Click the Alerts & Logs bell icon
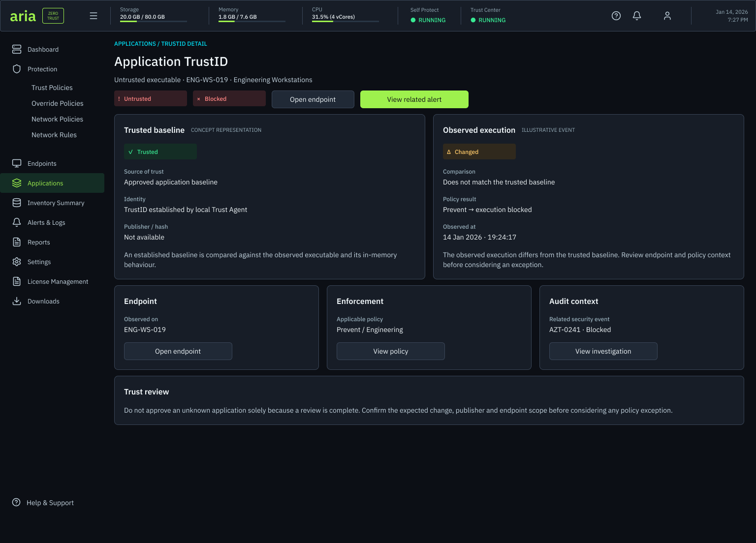 [17, 222]
